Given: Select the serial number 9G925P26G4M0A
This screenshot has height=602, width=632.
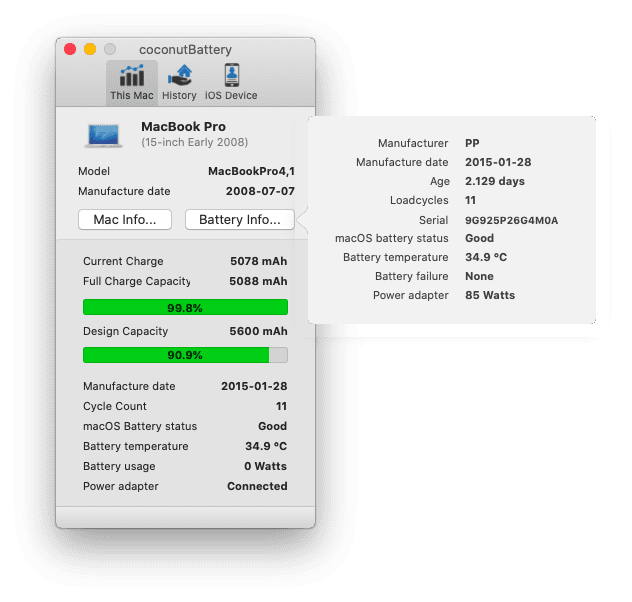Looking at the screenshot, I should coord(511,220).
